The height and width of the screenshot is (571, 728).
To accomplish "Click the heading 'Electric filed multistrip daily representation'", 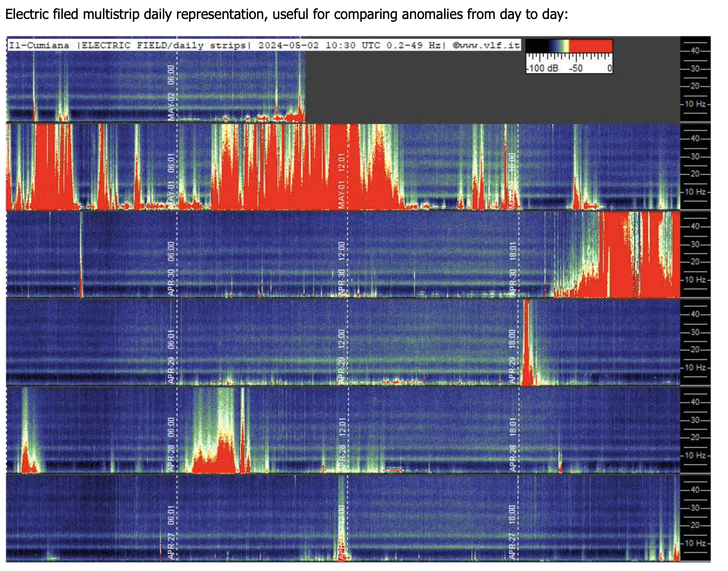I will tap(137, 14).
